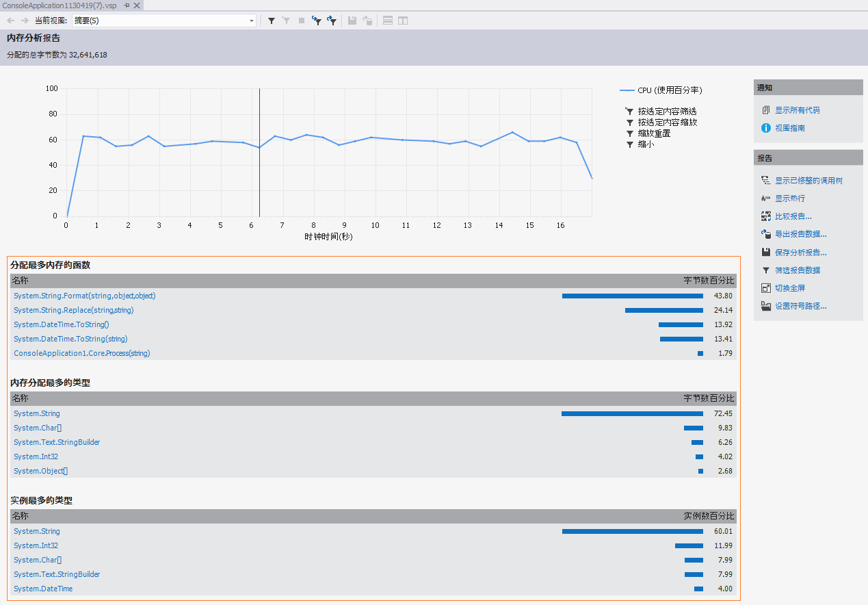Toggle the horizontal split layout button
The image size is (868, 605).
click(x=388, y=21)
